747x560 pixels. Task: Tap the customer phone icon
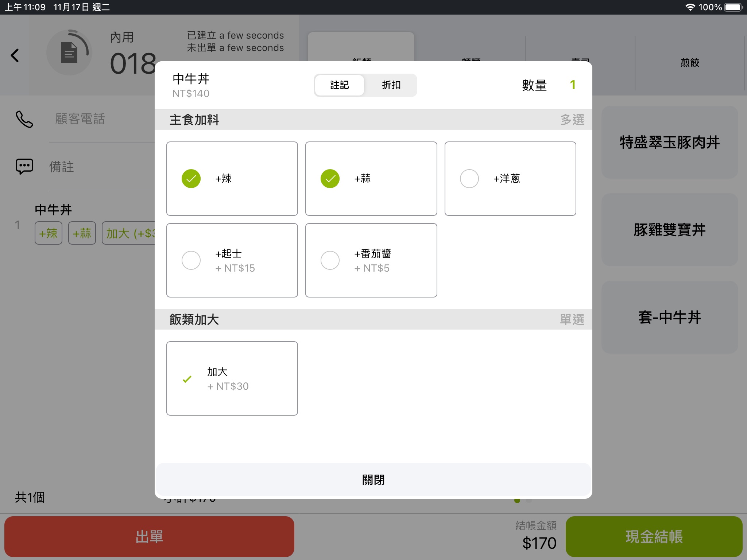[24, 119]
